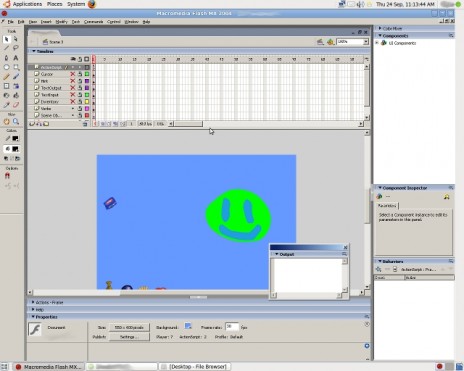Toggle visibility of the Cursor layer
This screenshot has width=464, height=371.
pyautogui.click(x=72, y=74)
